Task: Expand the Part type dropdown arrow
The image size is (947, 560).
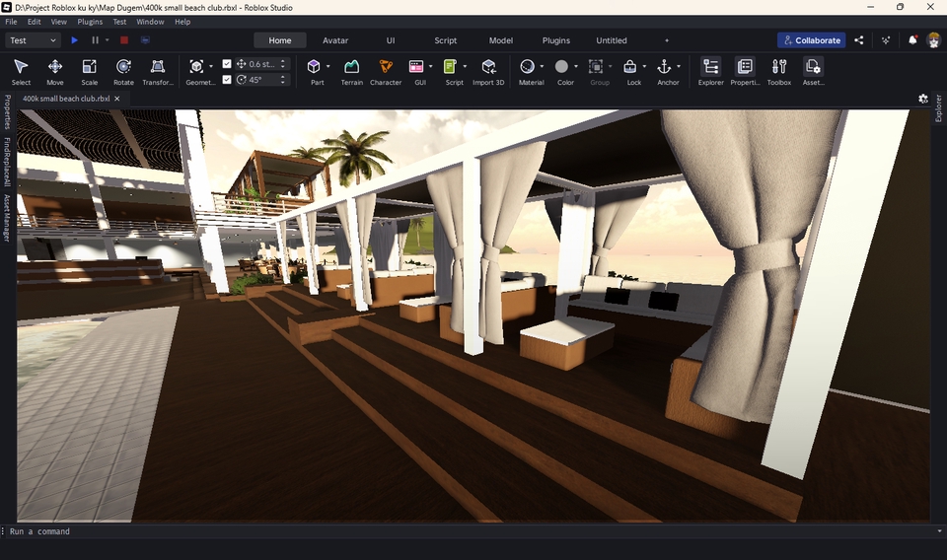Action: tap(328, 67)
